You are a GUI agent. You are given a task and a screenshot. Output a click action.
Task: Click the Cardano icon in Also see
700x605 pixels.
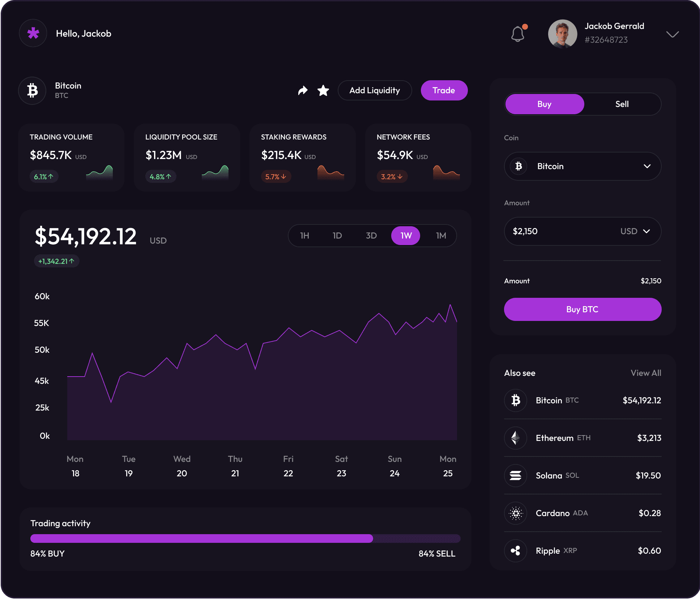point(515,513)
